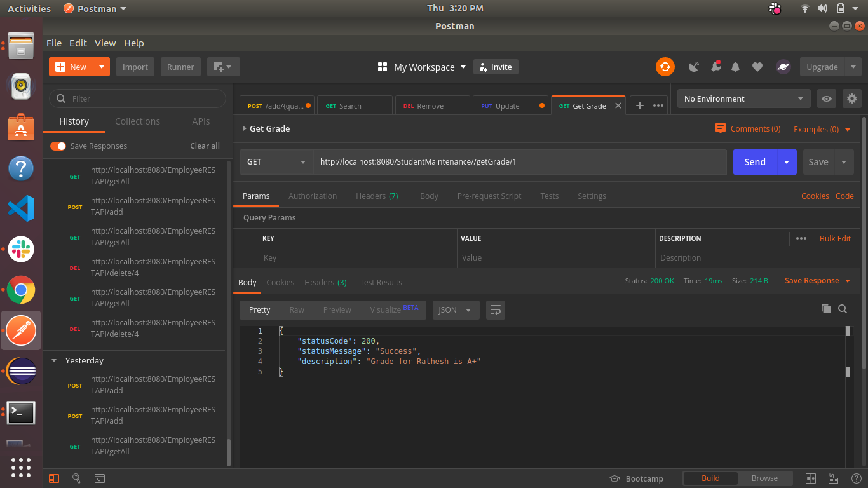868x488 pixels.
Task: Open Manage Environments gear icon
Action: tap(852, 98)
